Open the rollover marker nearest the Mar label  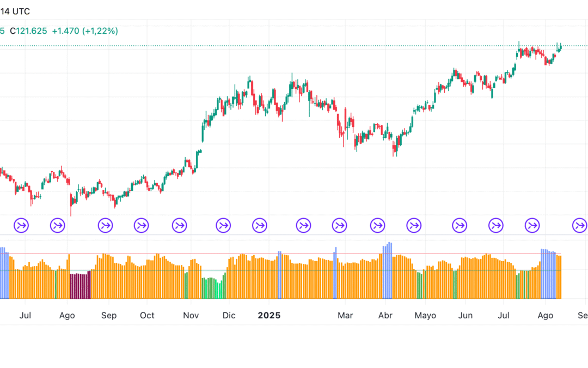click(340, 225)
